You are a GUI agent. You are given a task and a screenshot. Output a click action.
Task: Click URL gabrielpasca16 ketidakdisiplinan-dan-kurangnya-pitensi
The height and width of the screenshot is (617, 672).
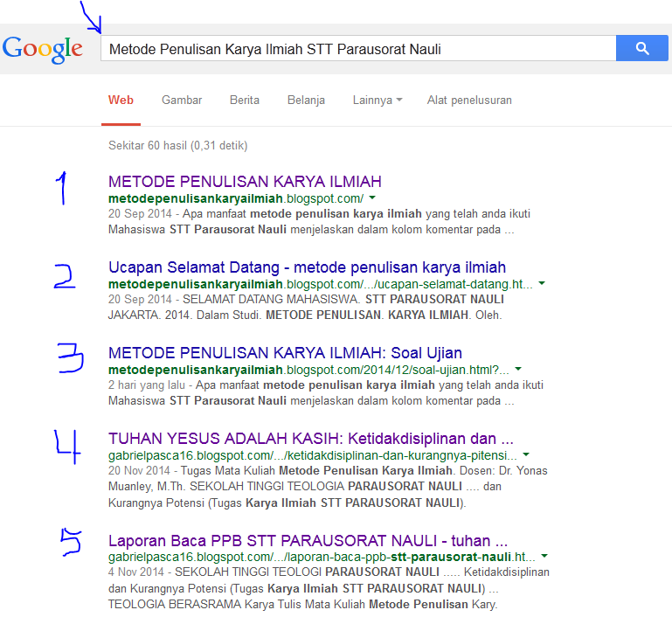coord(313,455)
